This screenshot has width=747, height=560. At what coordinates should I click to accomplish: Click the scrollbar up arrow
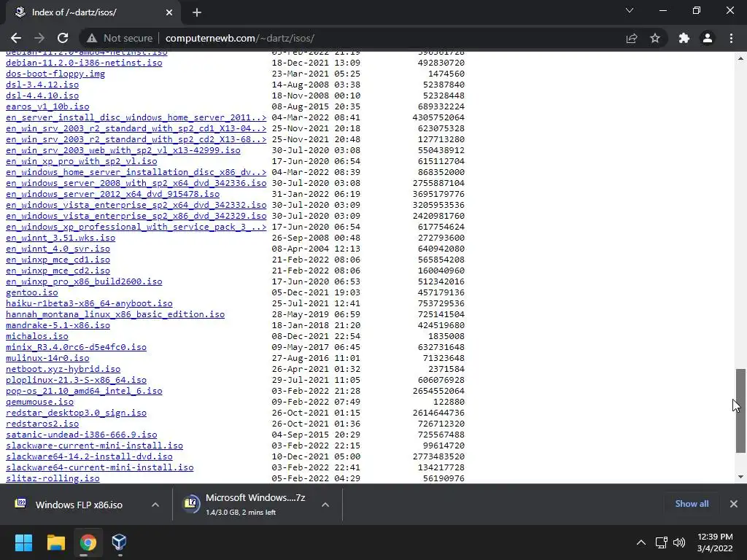pos(740,58)
